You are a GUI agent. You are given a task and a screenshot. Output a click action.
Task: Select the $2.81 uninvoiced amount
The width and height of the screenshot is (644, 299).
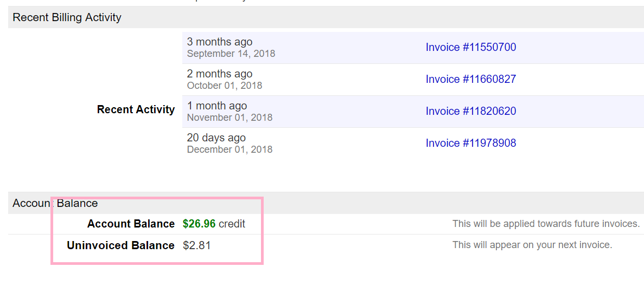coord(196,245)
